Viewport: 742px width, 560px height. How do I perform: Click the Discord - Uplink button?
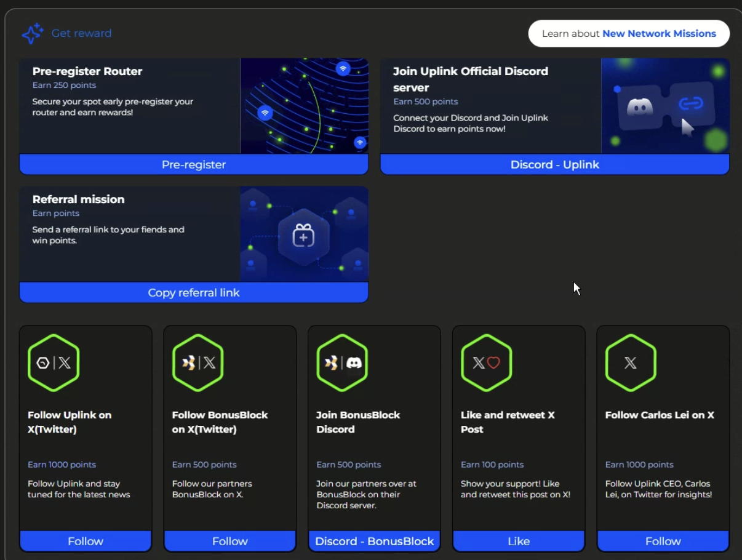pos(555,165)
